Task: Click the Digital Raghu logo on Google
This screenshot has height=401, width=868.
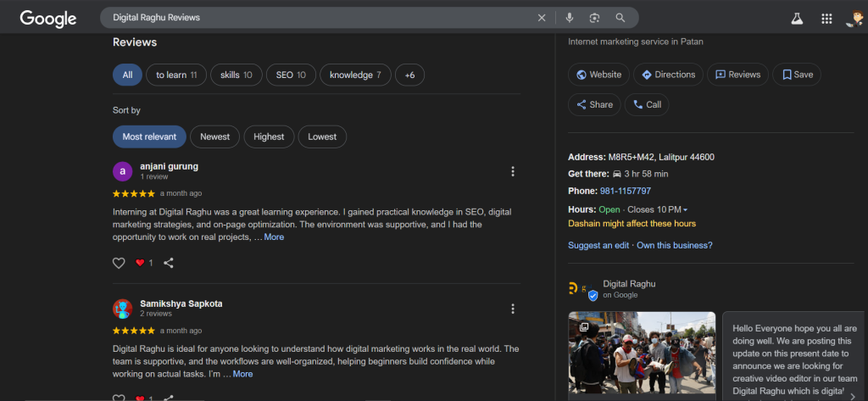Action: click(582, 288)
